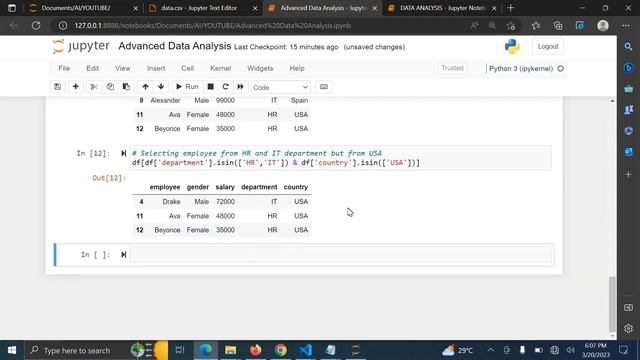Image resolution: width=640 pixels, height=360 pixels.
Task: Open Windows Start menu
Action: coord(12,350)
